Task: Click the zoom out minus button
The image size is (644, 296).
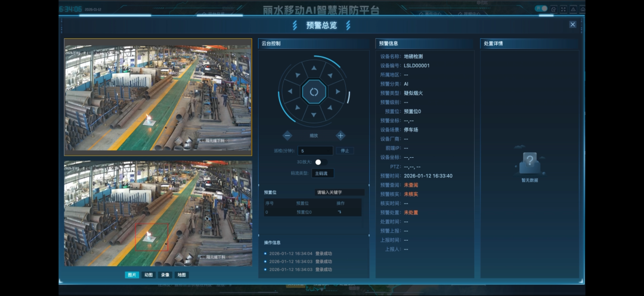Action: [x=287, y=135]
